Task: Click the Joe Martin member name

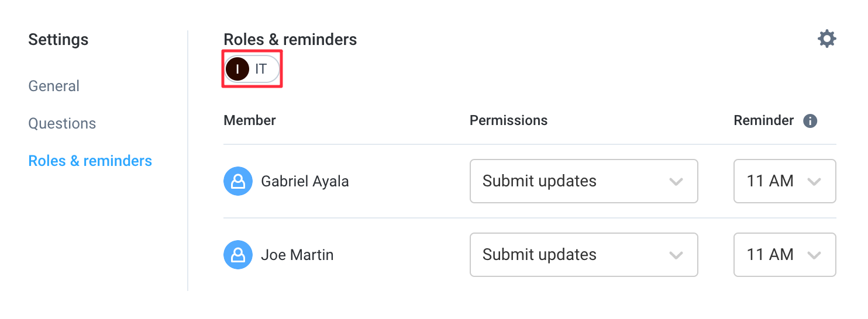Action: pos(297,255)
